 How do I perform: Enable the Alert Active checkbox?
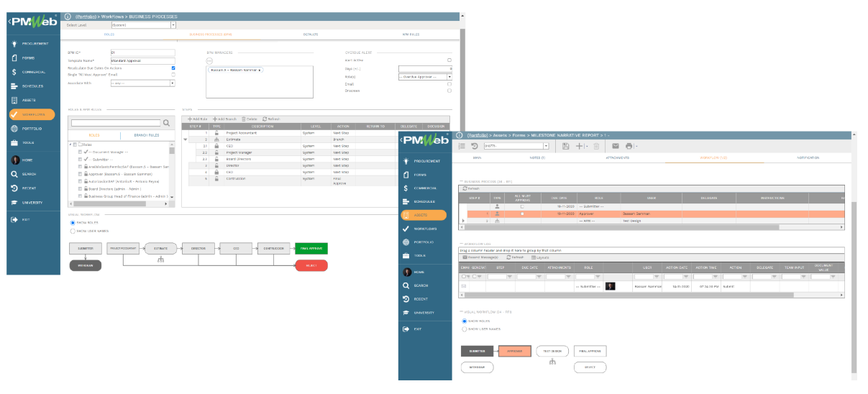click(x=449, y=60)
